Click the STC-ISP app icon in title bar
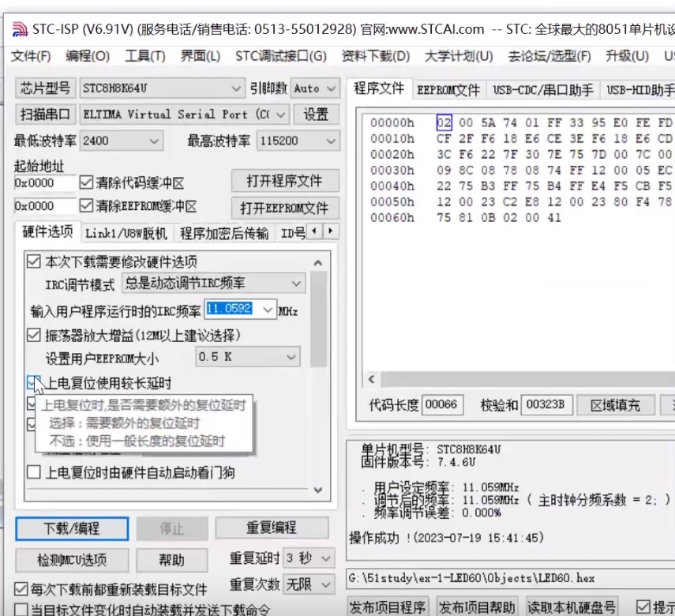The image size is (675, 616). coord(20,29)
